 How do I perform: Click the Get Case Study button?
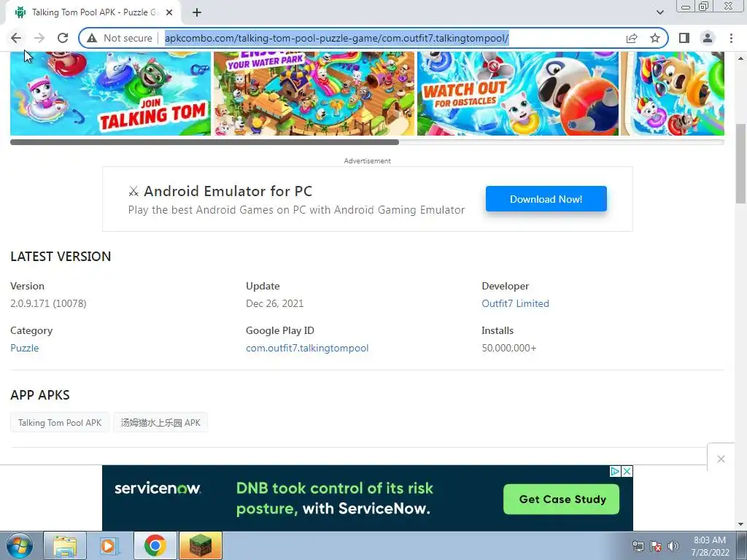click(x=562, y=499)
